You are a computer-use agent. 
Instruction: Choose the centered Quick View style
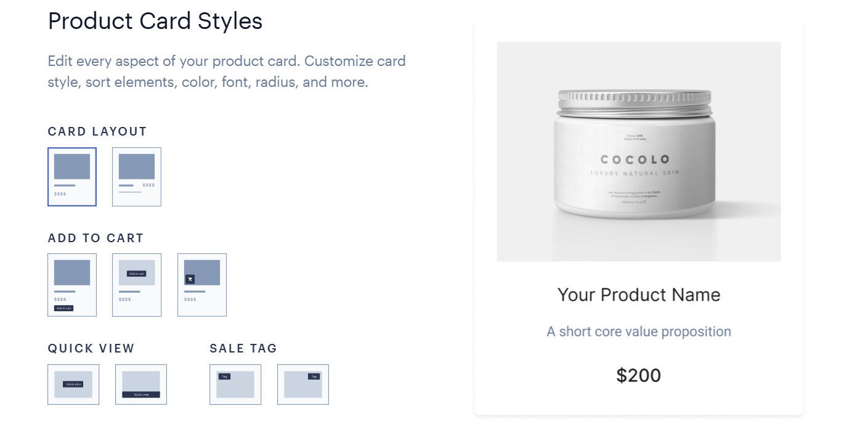pos(73,384)
